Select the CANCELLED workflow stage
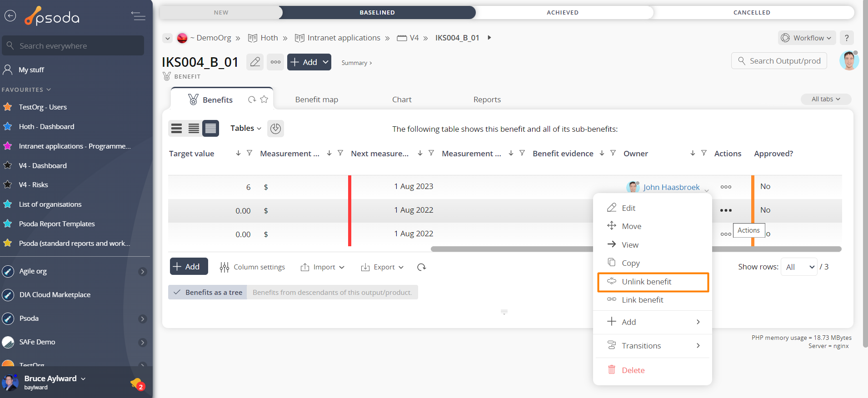This screenshot has width=868, height=398. (x=752, y=12)
